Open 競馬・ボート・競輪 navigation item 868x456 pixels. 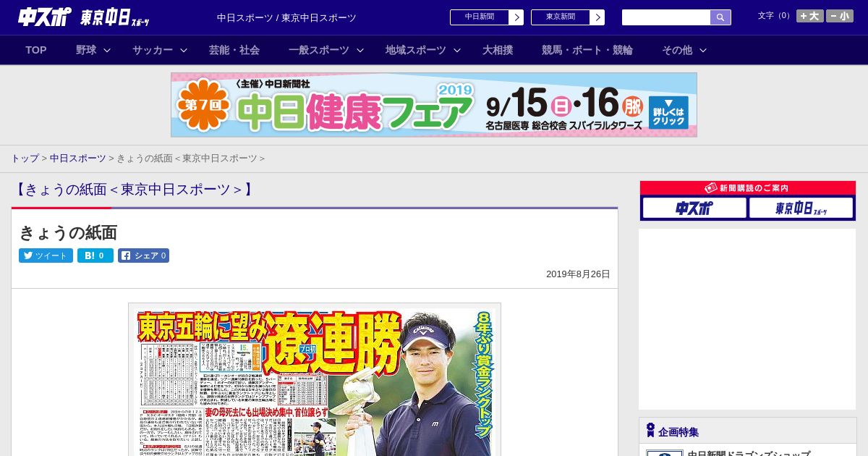587,50
